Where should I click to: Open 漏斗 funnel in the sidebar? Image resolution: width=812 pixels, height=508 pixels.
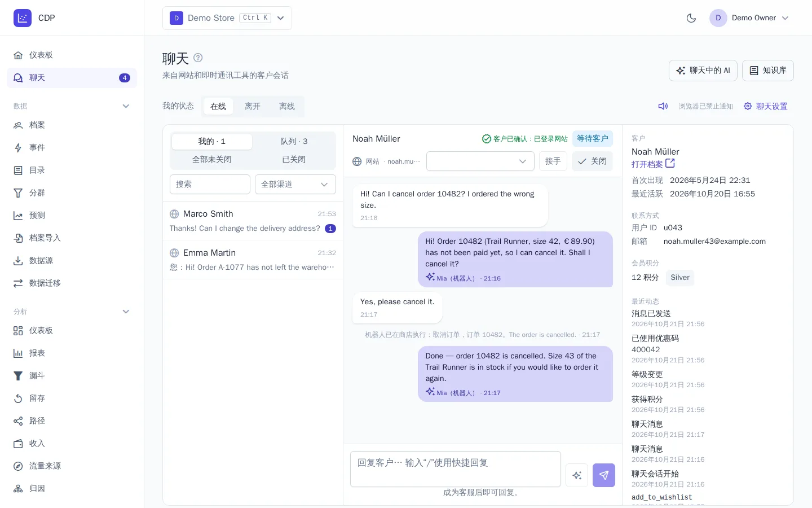click(72, 376)
